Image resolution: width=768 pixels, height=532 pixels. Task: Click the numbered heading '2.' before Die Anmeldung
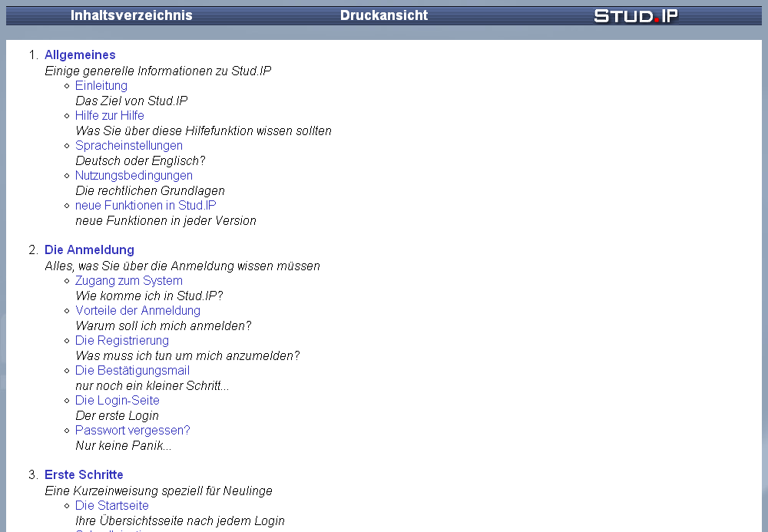click(x=32, y=249)
